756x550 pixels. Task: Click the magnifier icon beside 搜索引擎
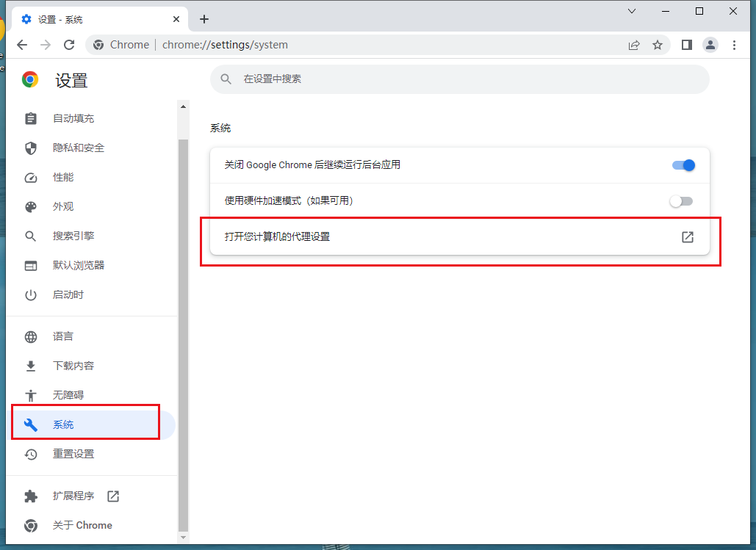[31, 236]
